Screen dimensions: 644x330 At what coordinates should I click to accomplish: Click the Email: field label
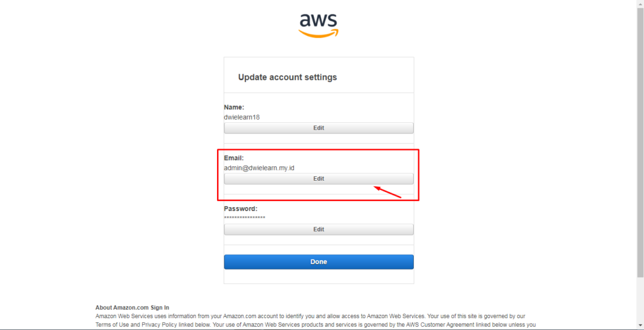(x=234, y=157)
